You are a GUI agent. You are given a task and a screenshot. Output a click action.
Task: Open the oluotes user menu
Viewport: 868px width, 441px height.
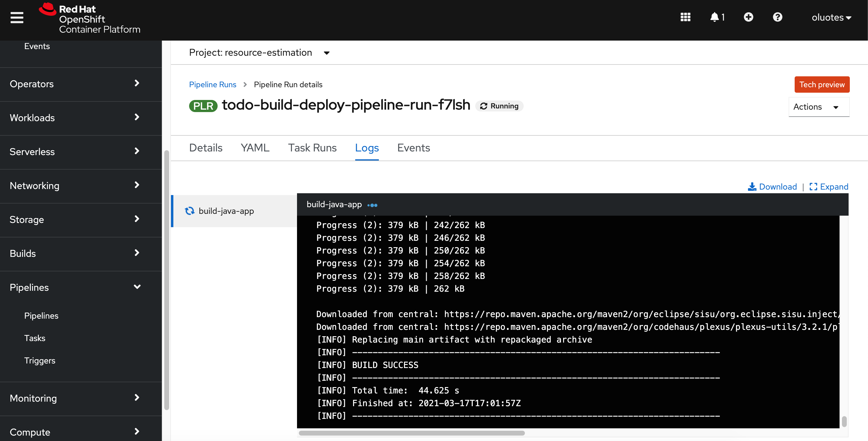(831, 18)
